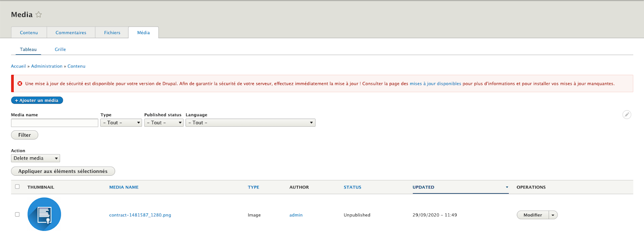Open the Type filter dropdown
This screenshot has height=236, width=644.
tap(121, 123)
